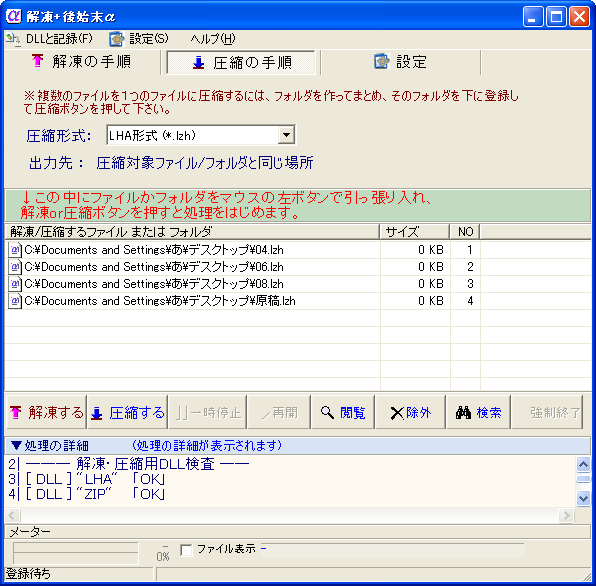Click the log scrollbar up arrow
596x586 pixels.
pos(583,464)
